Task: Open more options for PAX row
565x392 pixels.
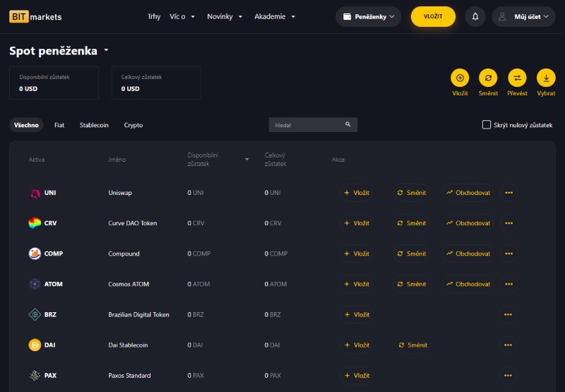Action: pyautogui.click(x=508, y=376)
